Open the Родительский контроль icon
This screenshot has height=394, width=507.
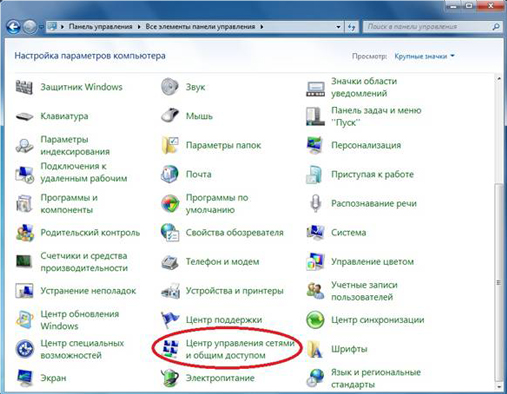[24, 233]
